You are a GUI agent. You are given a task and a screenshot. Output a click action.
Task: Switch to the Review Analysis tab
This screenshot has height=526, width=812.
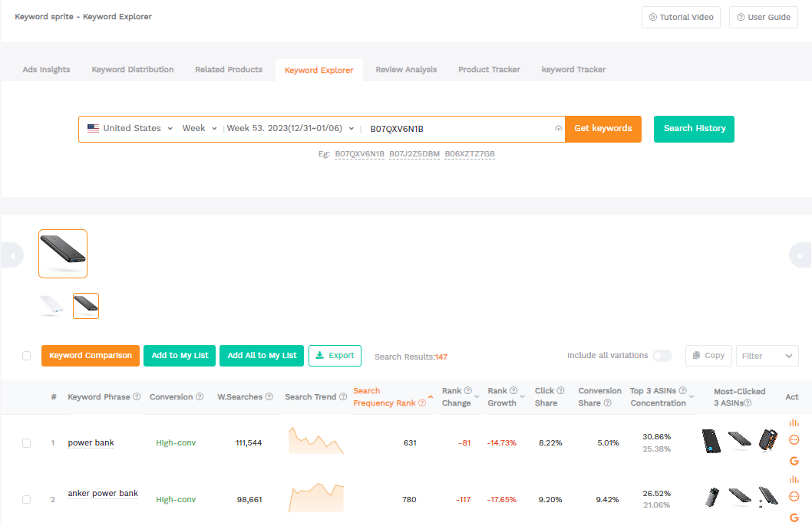[x=406, y=70]
